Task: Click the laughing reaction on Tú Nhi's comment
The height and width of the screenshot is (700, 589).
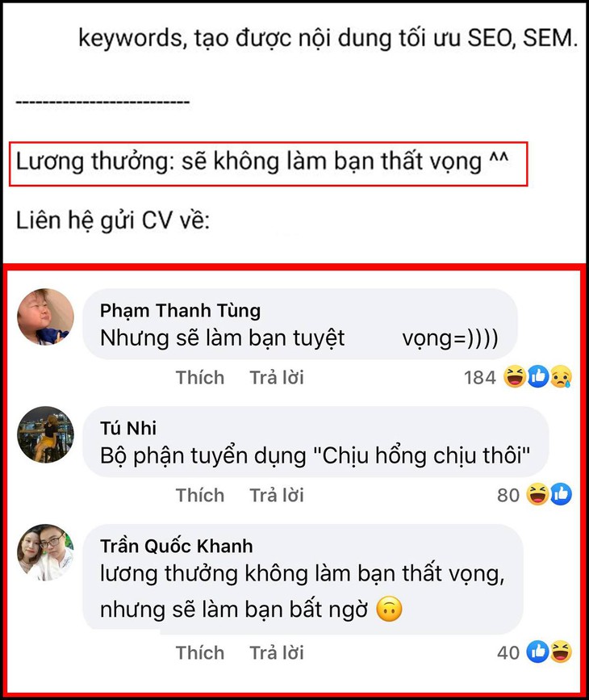Action: [x=537, y=494]
